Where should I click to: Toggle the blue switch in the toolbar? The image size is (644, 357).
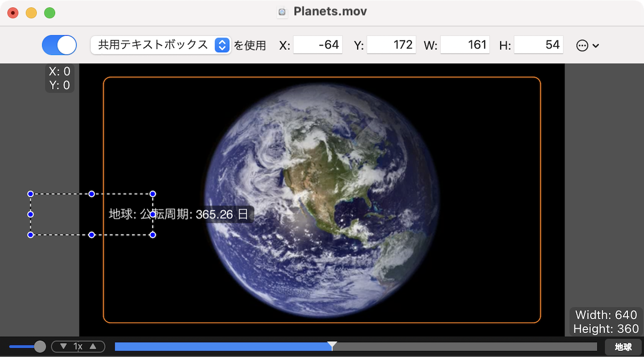coord(59,45)
